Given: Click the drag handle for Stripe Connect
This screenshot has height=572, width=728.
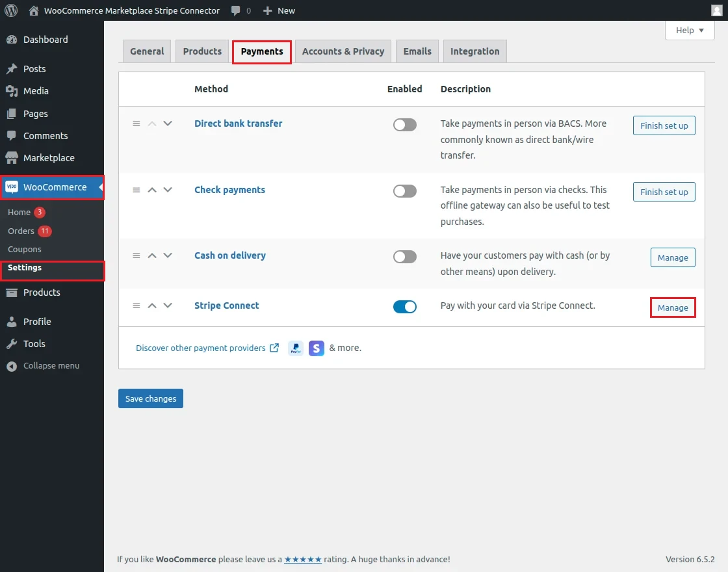Looking at the screenshot, I should (x=136, y=305).
